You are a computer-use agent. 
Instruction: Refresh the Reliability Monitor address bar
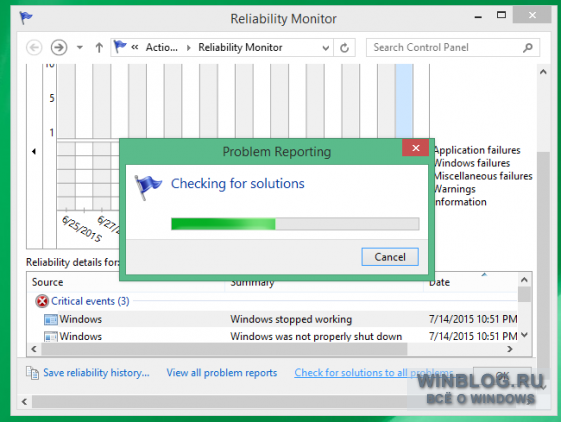(344, 48)
